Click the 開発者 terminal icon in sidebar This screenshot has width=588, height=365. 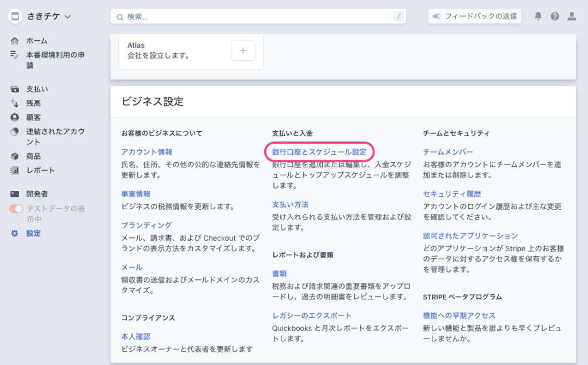coord(15,194)
